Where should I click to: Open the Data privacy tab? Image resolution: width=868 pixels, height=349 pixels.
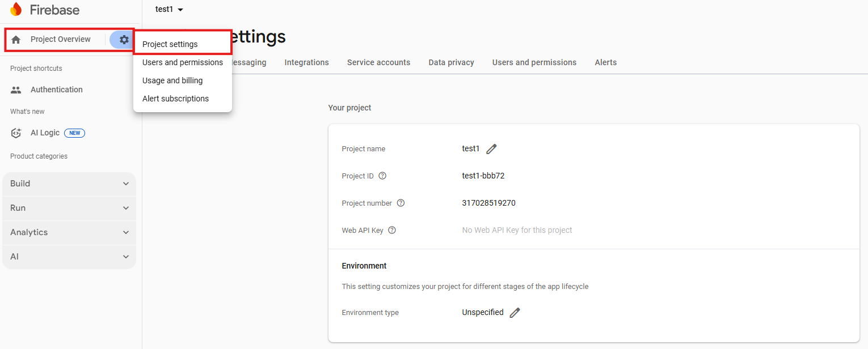[x=451, y=62]
